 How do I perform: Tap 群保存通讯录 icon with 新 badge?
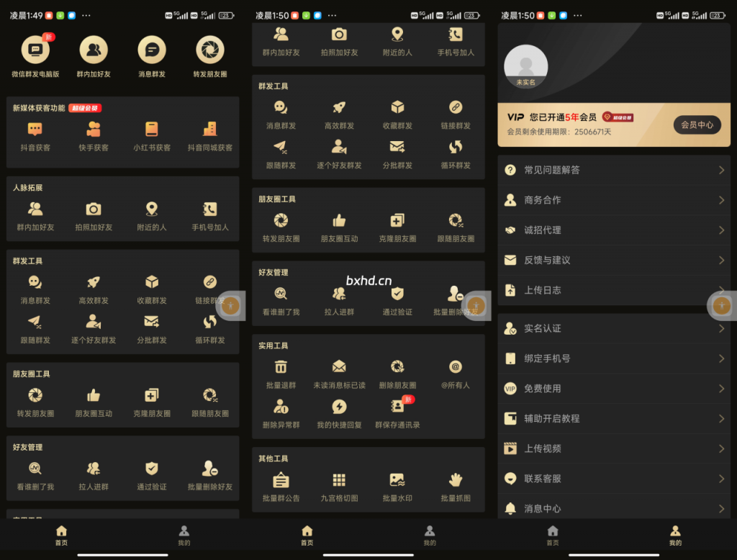click(398, 405)
